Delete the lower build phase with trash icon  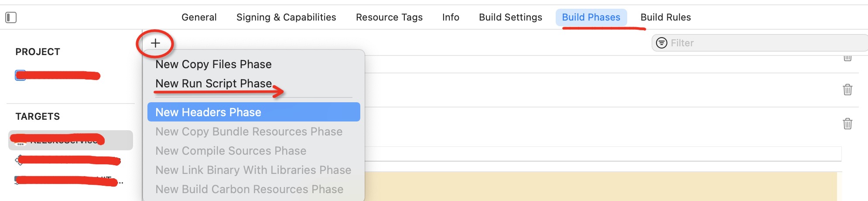click(x=847, y=124)
